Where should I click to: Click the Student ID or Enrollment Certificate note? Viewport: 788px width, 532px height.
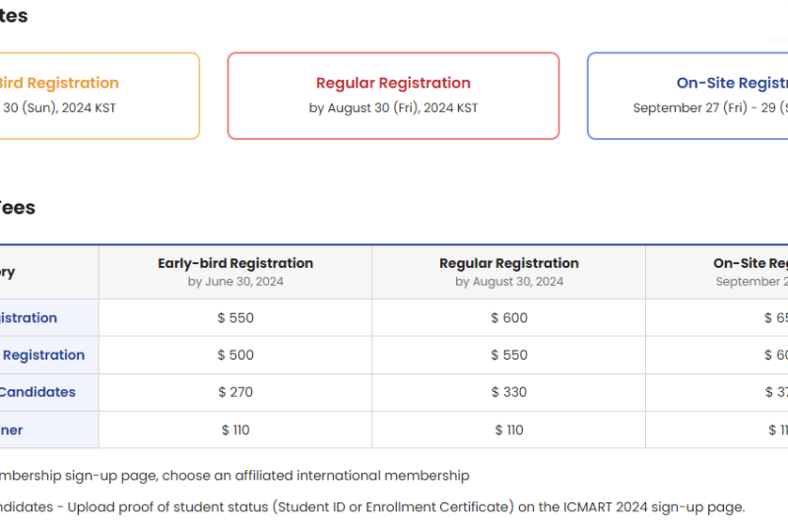tap(372, 506)
